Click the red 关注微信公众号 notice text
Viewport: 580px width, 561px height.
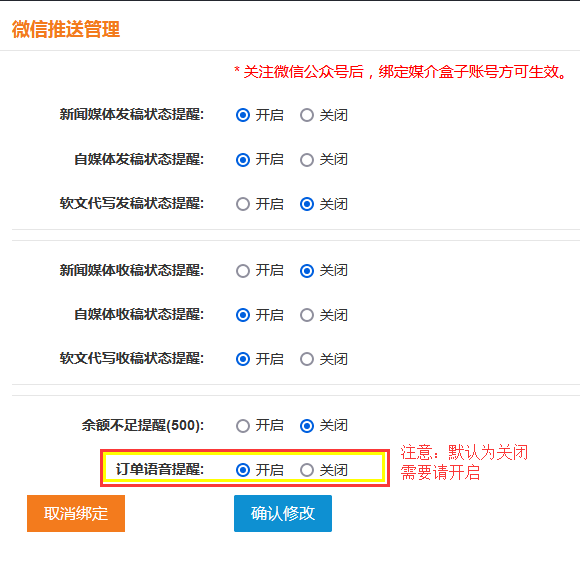coord(401,72)
